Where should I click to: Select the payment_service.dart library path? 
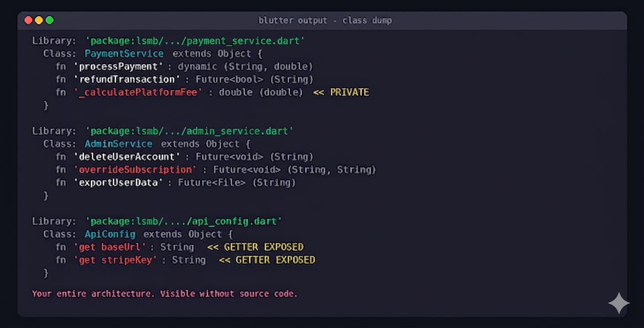point(195,41)
